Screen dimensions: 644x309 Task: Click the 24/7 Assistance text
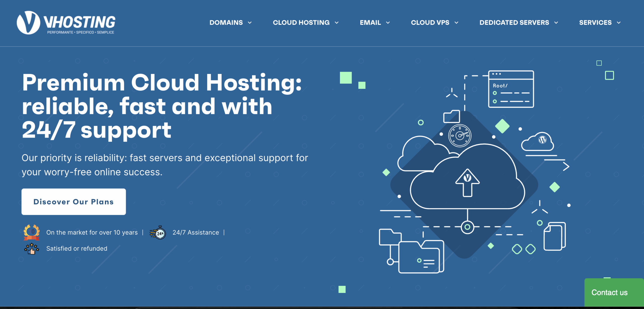click(196, 233)
